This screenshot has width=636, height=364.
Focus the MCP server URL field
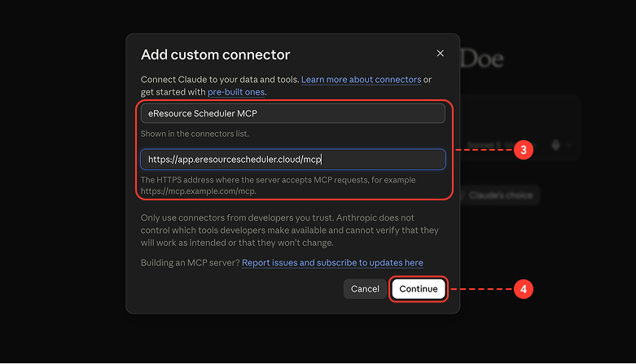pos(293,160)
